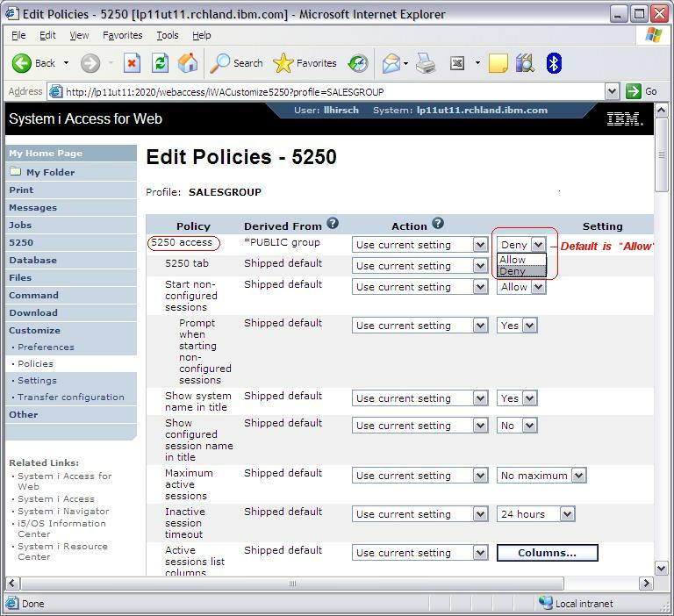Screen dimensions: 674x616
Task: Open the View menu
Action: (79, 35)
